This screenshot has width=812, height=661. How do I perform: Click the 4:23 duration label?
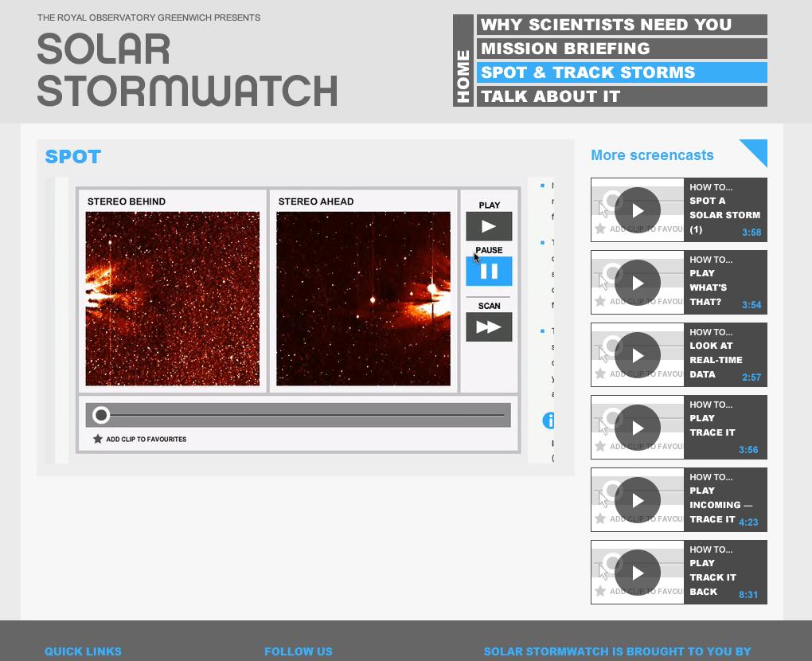(x=748, y=522)
